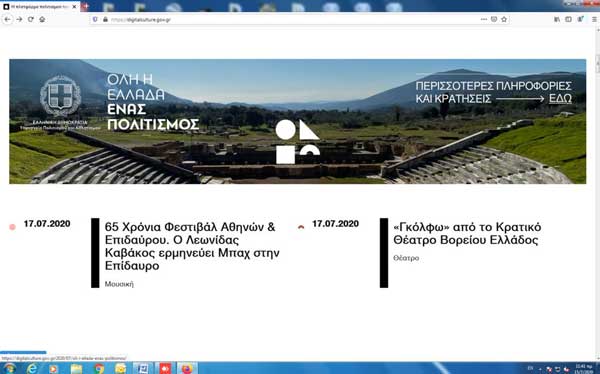The width and height of the screenshot is (600, 374).
Task: Open the Firefox hamburger menu
Action: pyautogui.click(x=594, y=19)
